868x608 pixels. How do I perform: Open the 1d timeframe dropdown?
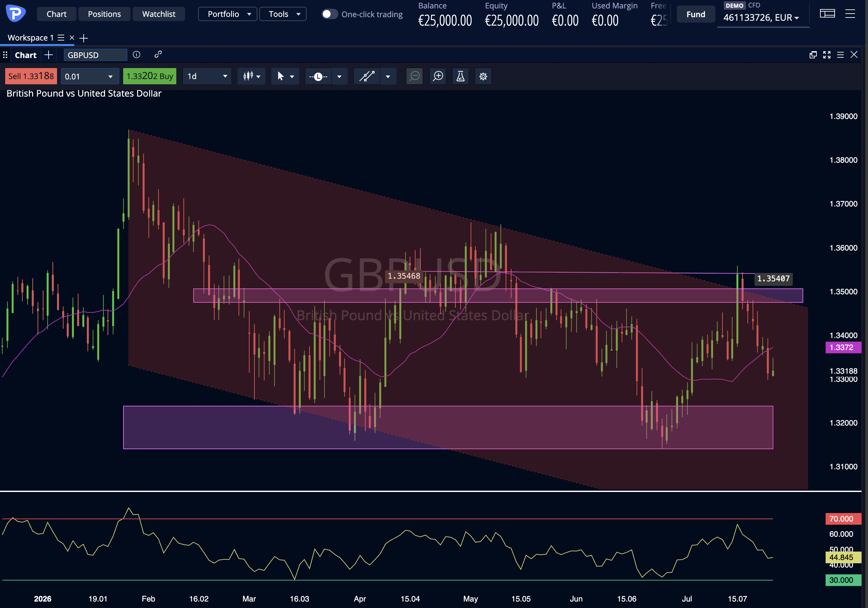(x=207, y=76)
